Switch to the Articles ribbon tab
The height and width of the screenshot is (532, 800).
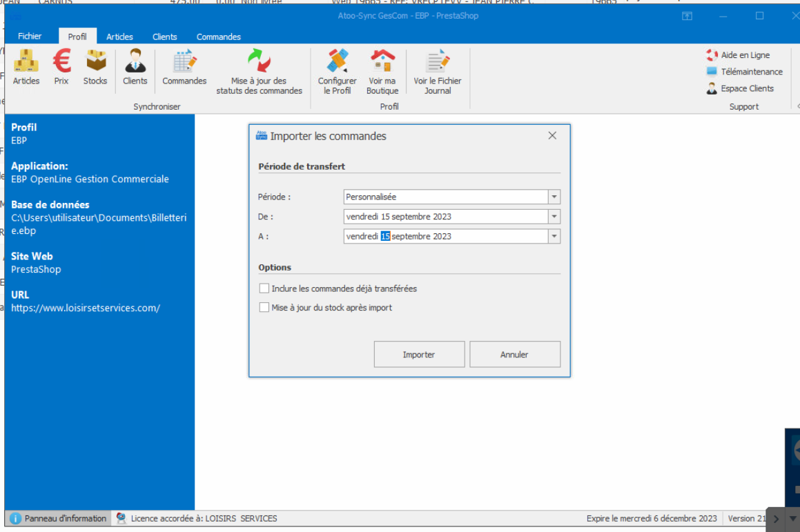[119, 37]
